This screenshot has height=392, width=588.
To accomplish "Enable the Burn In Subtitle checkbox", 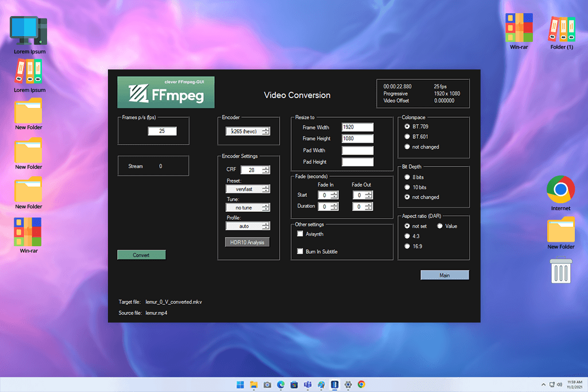I will [300, 251].
